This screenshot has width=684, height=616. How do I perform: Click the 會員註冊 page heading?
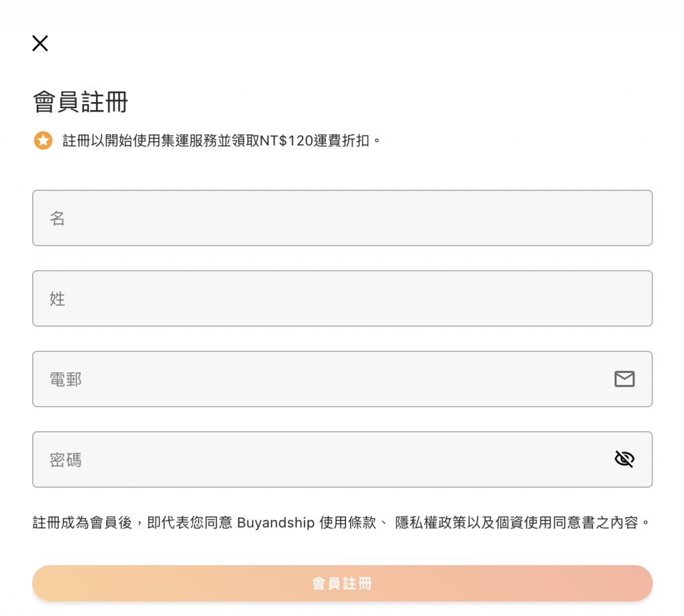(80, 102)
